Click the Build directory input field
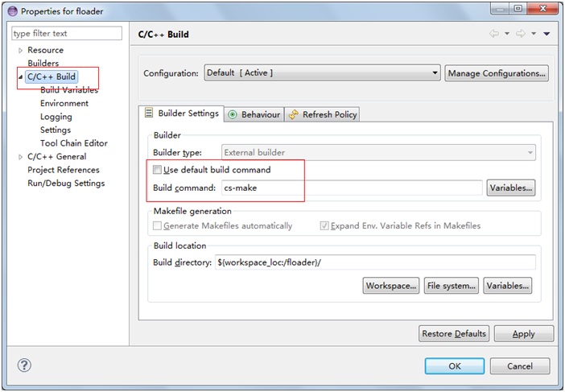Screen dimensions: 565x392 tap(375, 262)
